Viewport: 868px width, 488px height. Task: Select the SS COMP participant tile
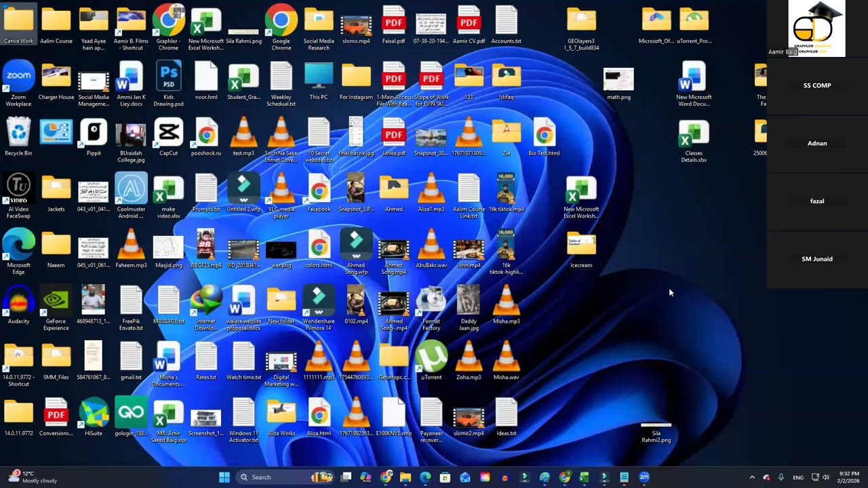coord(817,86)
